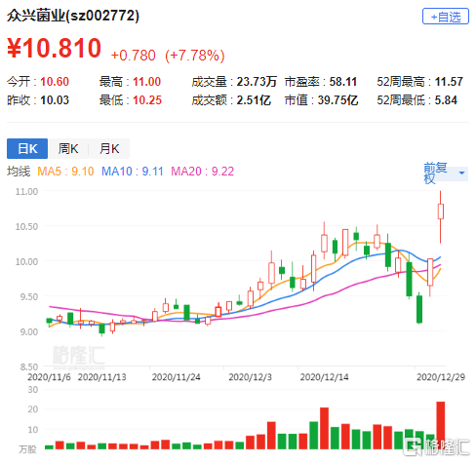
Task: Click the 2020/12/3 date axis label
Action: click(250, 377)
